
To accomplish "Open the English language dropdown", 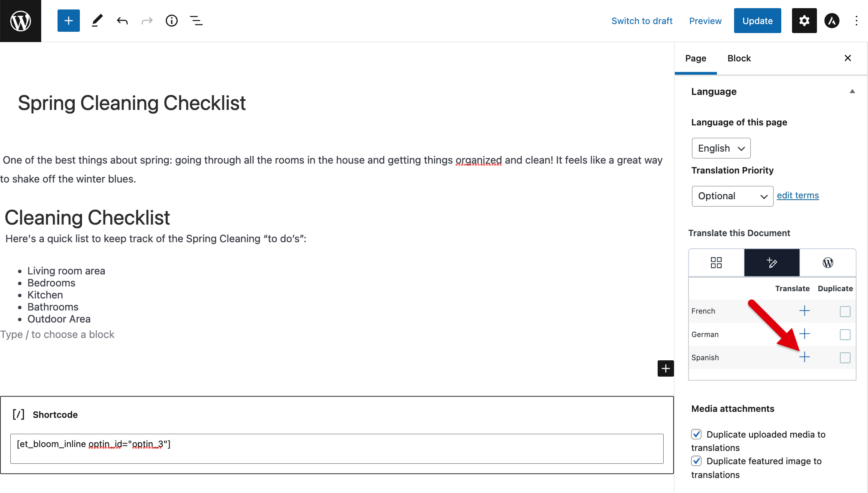I will tap(721, 148).
